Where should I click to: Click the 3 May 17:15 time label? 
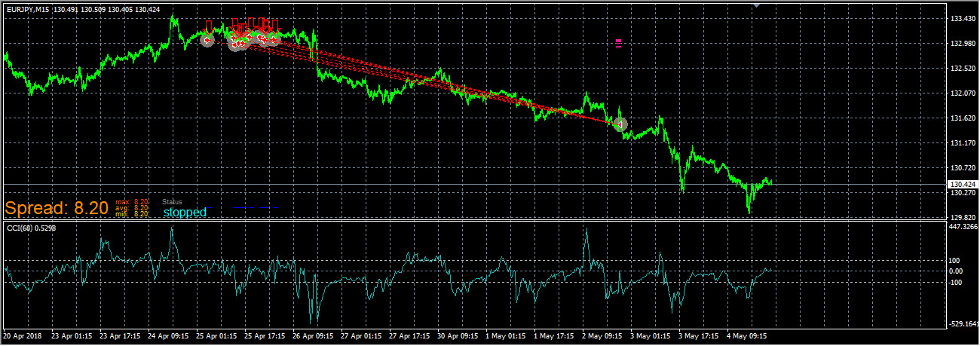[698, 335]
